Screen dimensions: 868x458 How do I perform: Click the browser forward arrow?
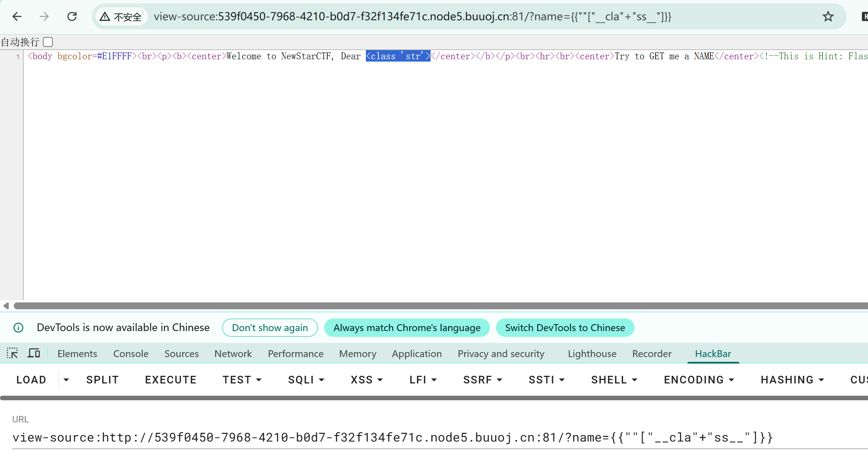coord(44,16)
